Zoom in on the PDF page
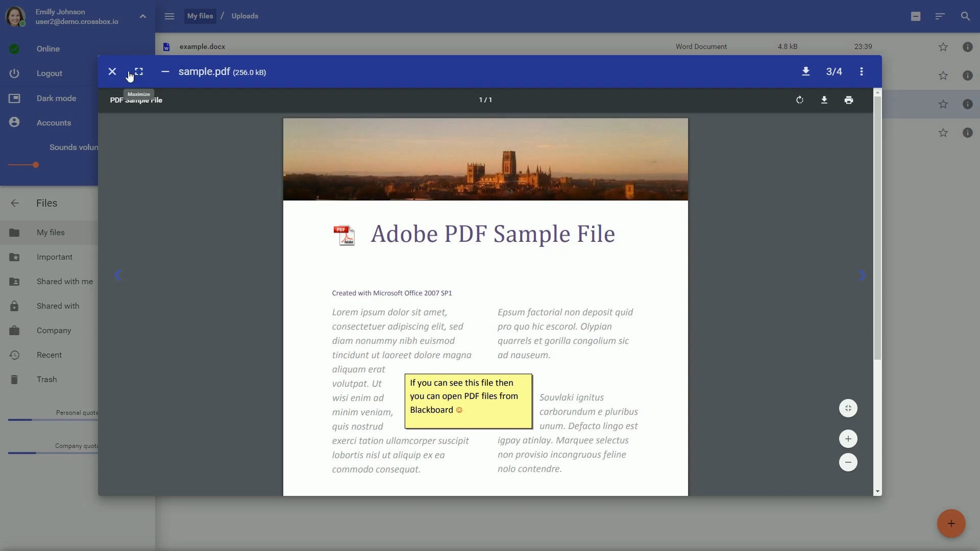Image resolution: width=980 pixels, height=551 pixels. pos(848,439)
